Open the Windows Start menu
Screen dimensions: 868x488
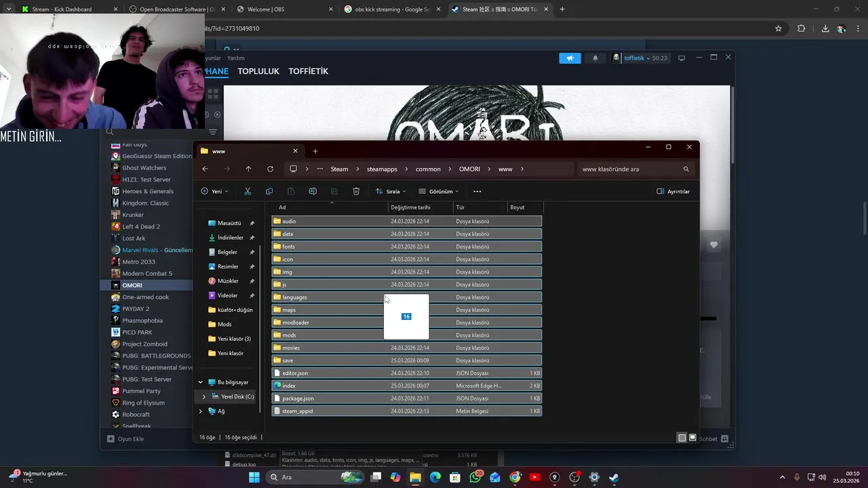click(x=254, y=477)
